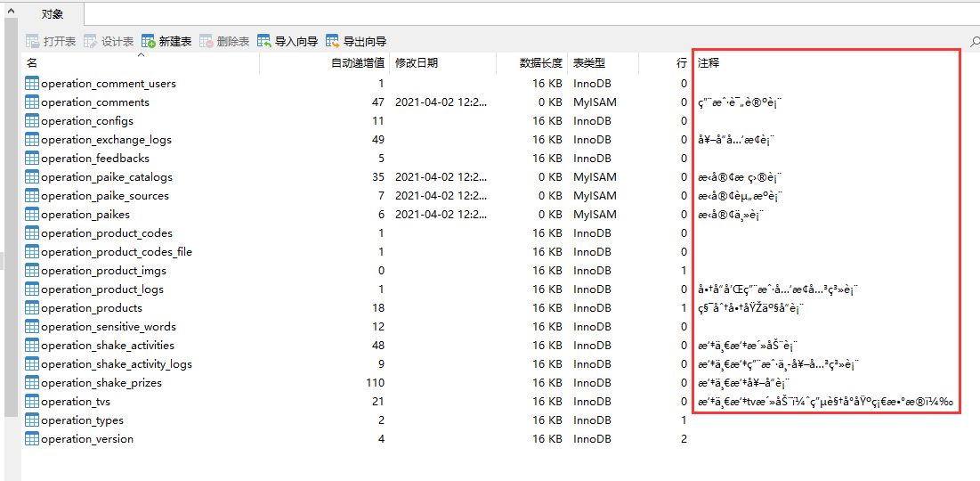Select table icon for operation_product_logs
Viewport: 980px width, 481px height.
coord(32,289)
